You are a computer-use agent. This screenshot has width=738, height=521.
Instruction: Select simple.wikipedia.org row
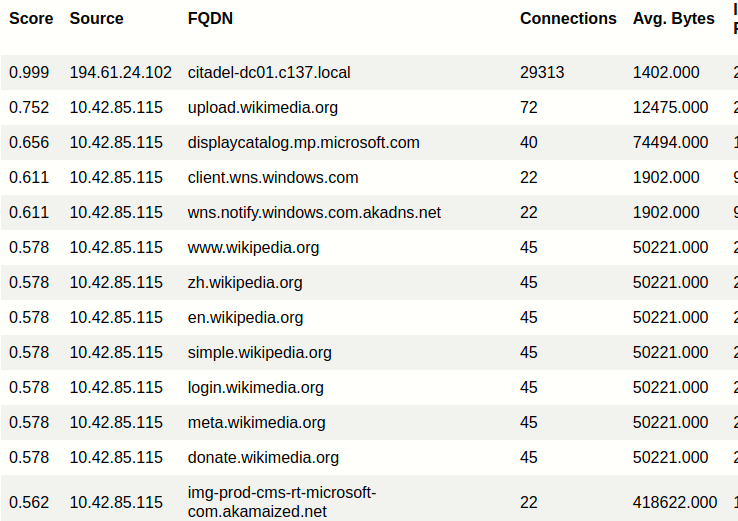click(369, 353)
